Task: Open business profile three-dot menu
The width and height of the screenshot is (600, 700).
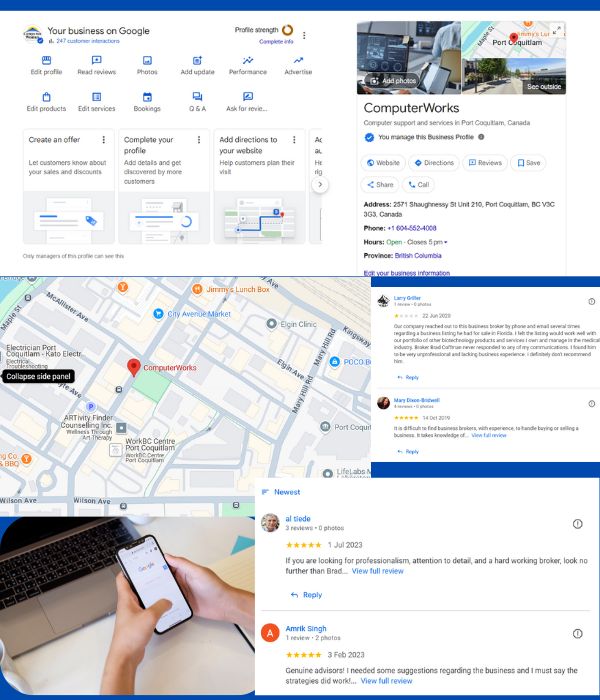Action: coord(304,35)
